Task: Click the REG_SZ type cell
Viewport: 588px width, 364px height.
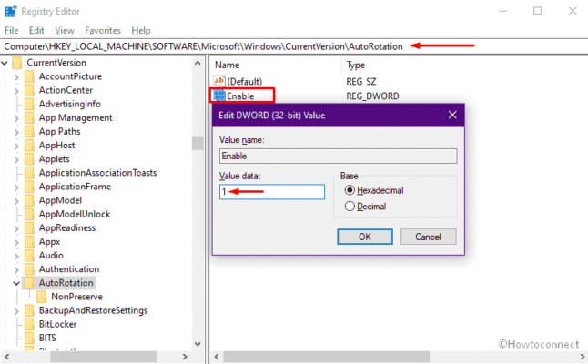Action: [361, 81]
